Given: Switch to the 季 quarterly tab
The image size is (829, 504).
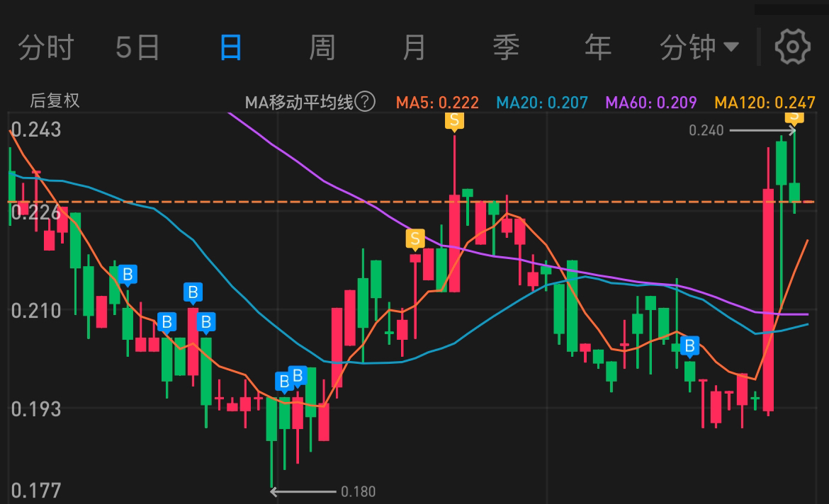Looking at the screenshot, I should click(x=506, y=47).
